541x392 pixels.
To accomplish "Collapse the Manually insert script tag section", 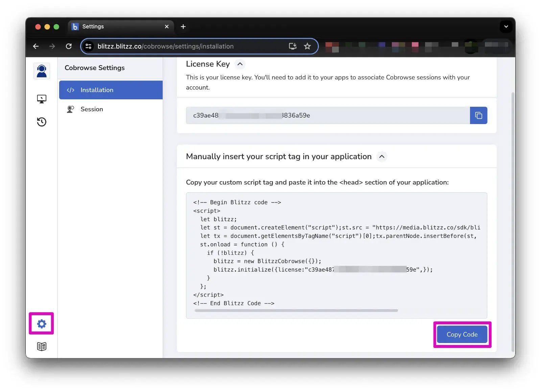I will (381, 156).
